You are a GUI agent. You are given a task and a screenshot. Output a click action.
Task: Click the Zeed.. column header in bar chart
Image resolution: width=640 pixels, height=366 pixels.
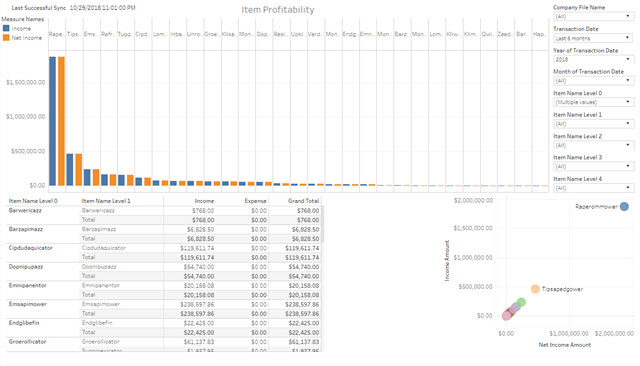pos(505,34)
